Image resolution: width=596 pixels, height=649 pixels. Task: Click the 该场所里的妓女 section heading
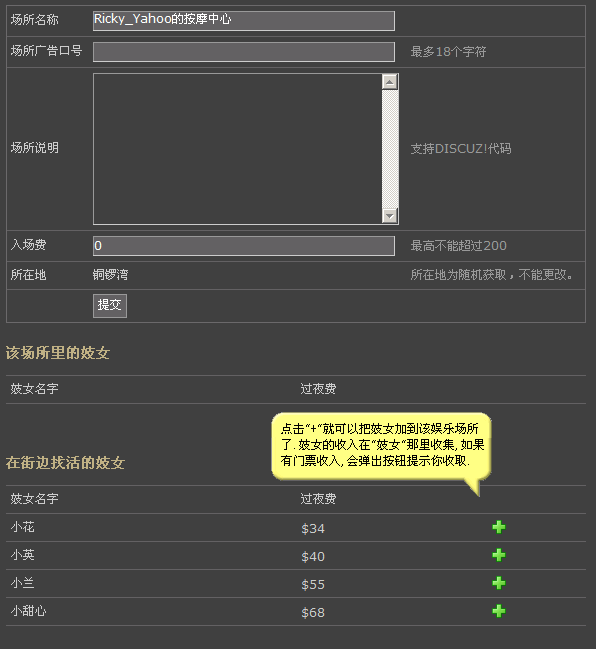[x=58, y=353]
